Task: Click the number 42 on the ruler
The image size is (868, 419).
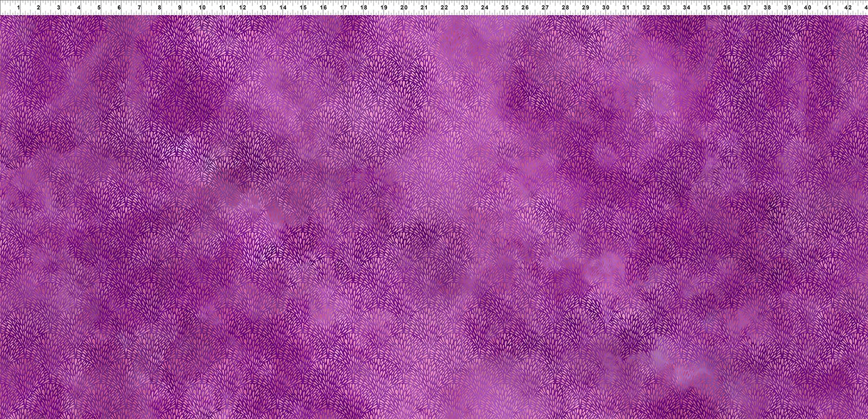Action: 848,8
